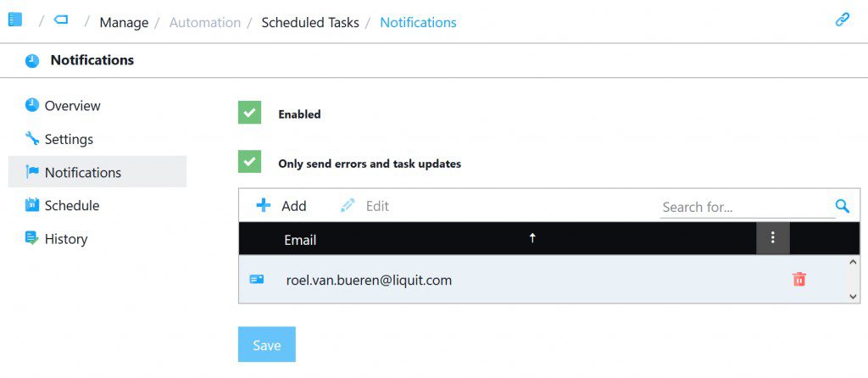Click the home book icon in breadcrumb

click(15, 19)
